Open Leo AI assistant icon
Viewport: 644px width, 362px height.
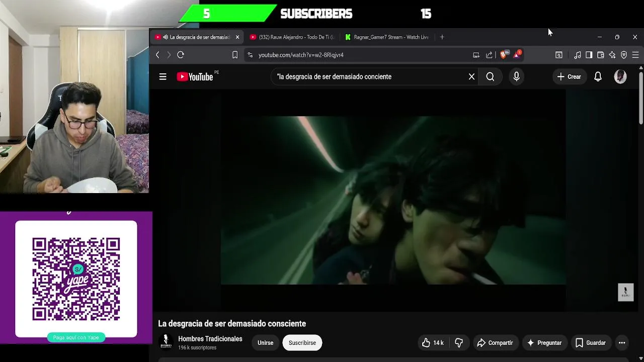(x=612, y=55)
